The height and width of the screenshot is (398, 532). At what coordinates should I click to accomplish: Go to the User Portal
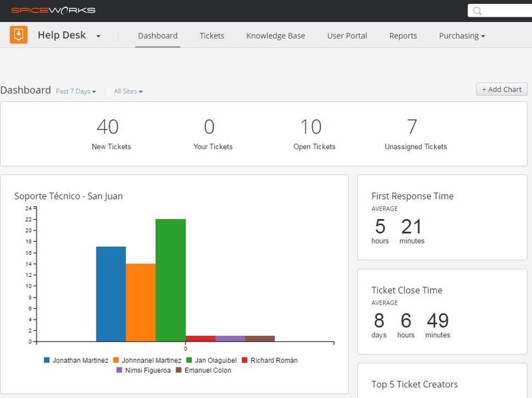(346, 35)
